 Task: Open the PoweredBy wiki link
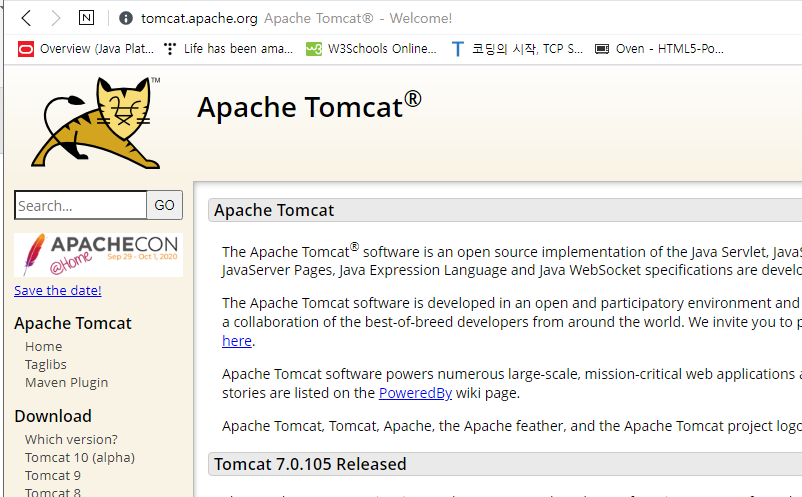pos(415,393)
